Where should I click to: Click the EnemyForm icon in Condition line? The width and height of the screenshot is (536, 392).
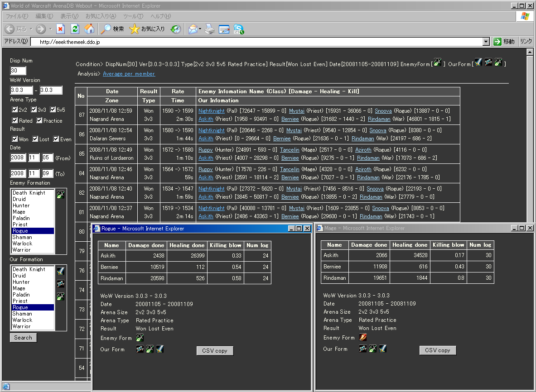(x=438, y=62)
